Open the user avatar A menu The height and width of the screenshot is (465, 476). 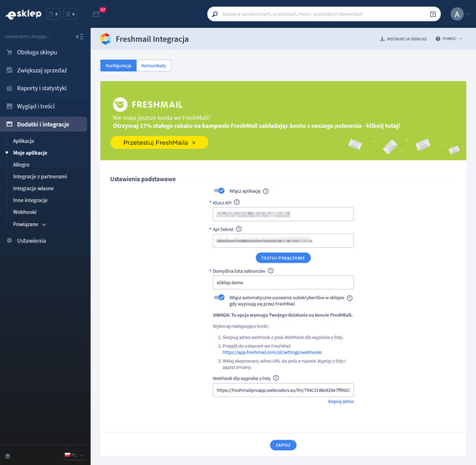[x=457, y=14]
